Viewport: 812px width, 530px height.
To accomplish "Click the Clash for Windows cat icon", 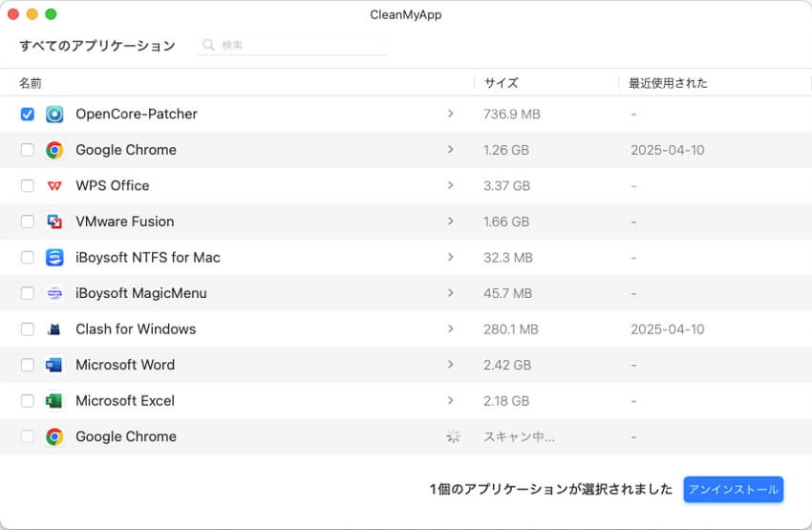I will coord(54,329).
